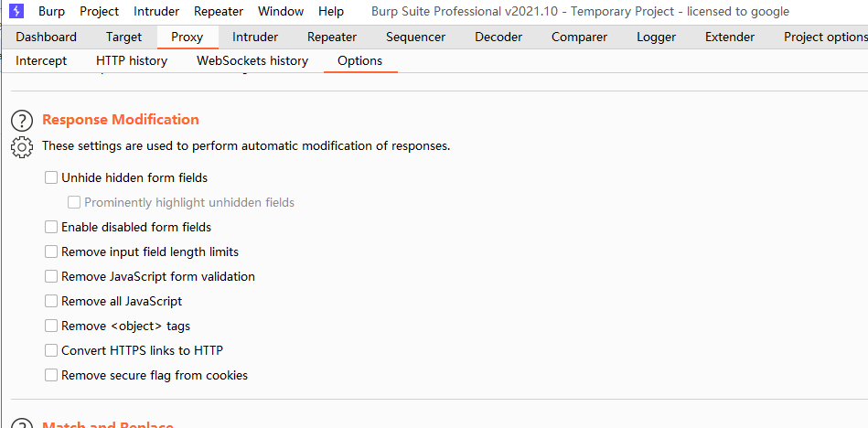This screenshot has height=428, width=868.
Task: Enable Remove secure flag from cookies
Action: point(51,375)
